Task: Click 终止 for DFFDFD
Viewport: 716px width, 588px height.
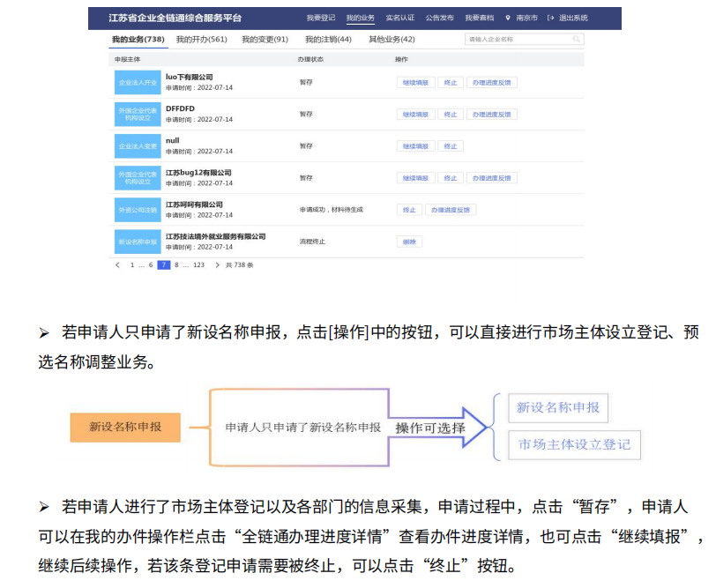Action: (x=451, y=115)
